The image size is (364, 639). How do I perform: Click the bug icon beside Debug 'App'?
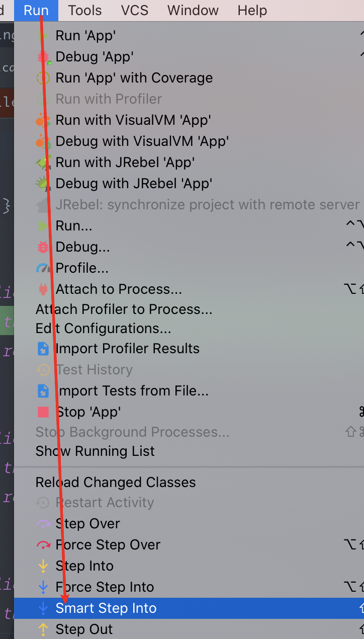tap(44, 57)
